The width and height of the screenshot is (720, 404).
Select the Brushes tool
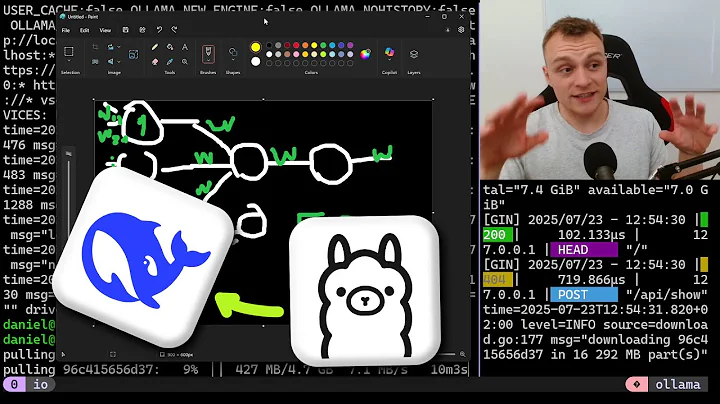208,52
